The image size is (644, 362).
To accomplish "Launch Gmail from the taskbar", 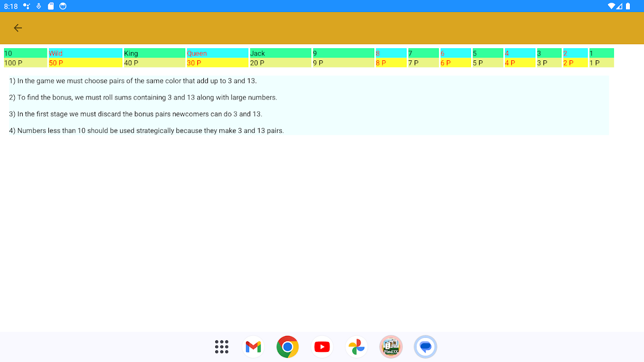I will point(254,347).
